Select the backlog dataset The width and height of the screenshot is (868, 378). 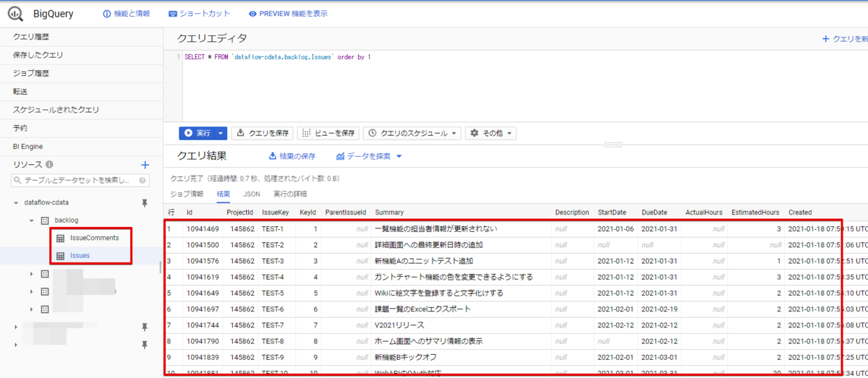(67, 220)
